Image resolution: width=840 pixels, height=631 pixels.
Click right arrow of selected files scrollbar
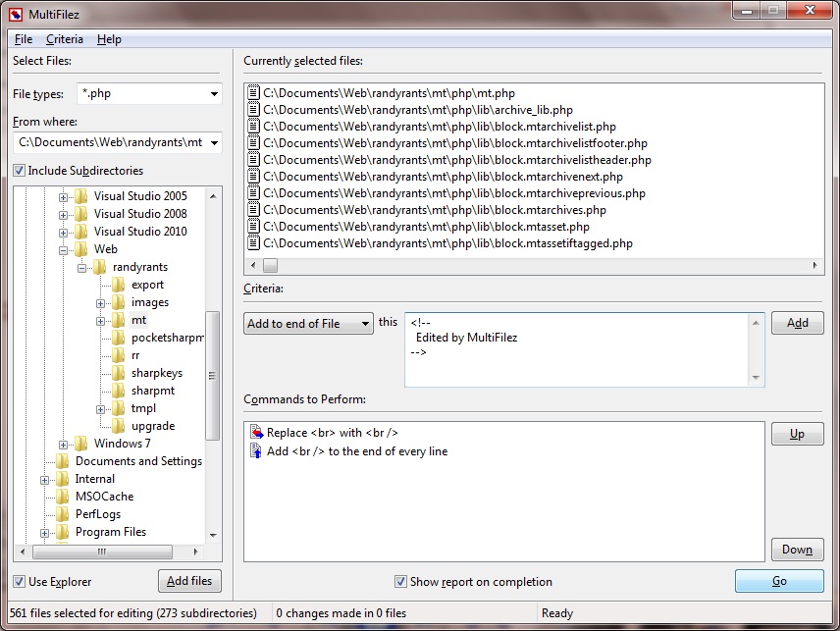[x=814, y=265]
